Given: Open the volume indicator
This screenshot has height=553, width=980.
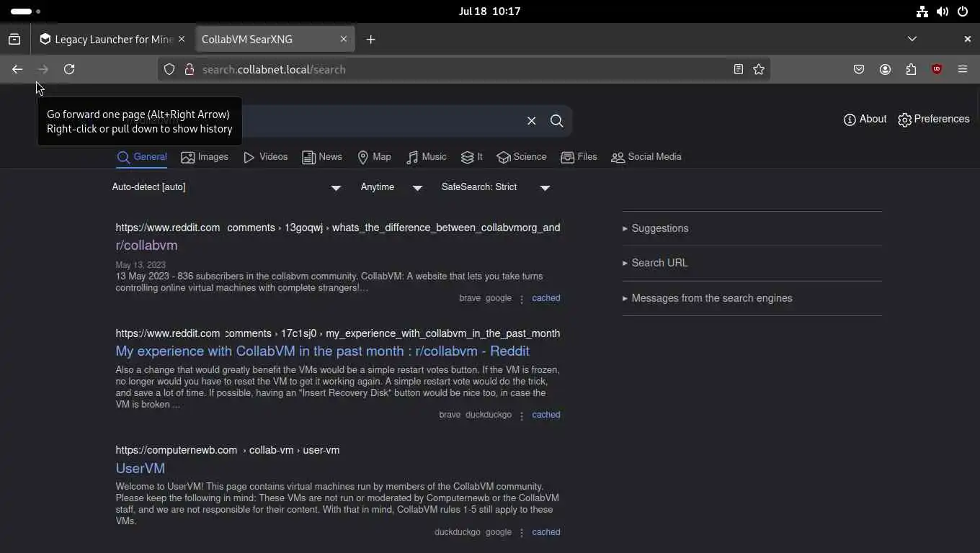Looking at the screenshot, I should point(943,12).
